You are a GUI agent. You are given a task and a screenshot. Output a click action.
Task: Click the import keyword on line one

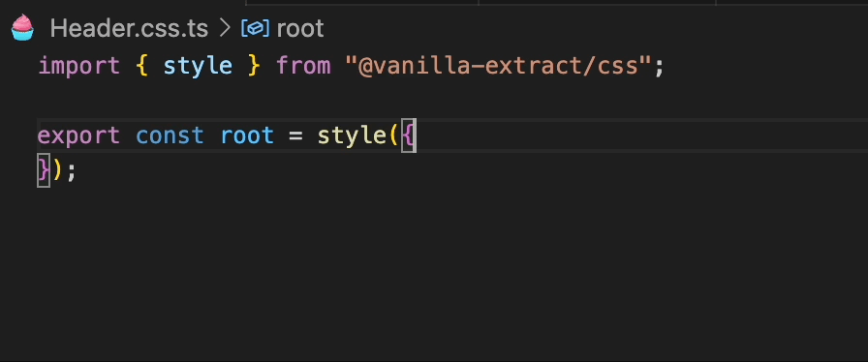(79, 66)
